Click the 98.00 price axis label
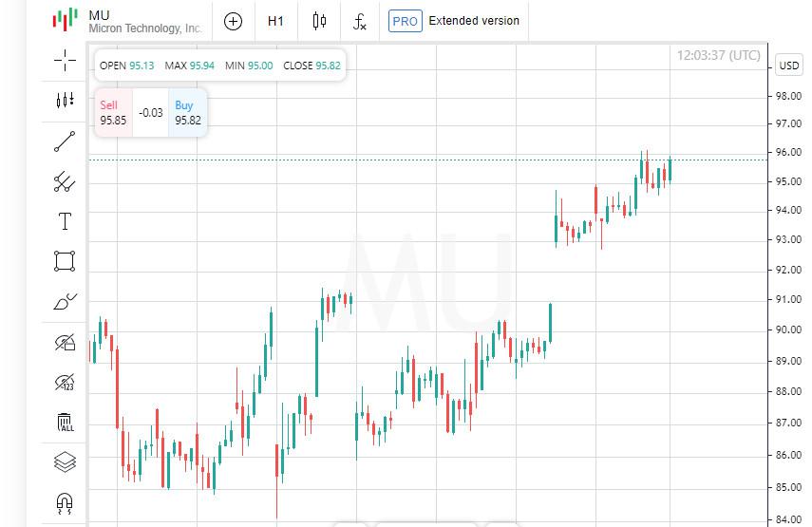Image resolution: width=812 pixels, height=527 pixels. pyautogui.click(x=788, y=96)
